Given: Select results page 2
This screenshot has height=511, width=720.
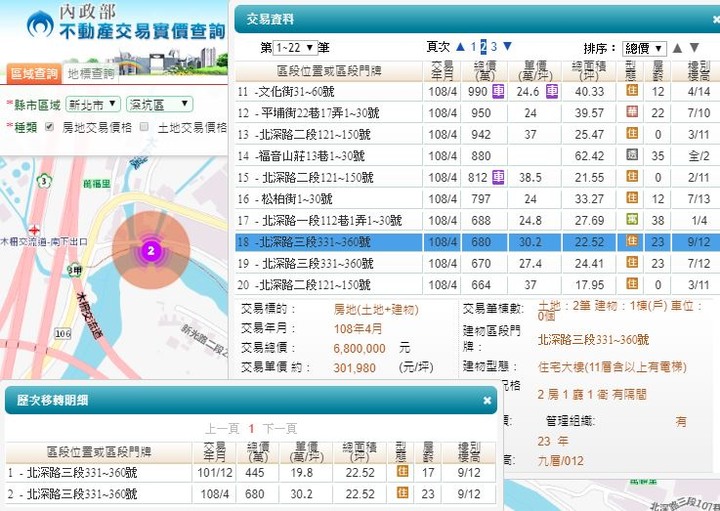Looking at the screenshot, I should (484, 47).
